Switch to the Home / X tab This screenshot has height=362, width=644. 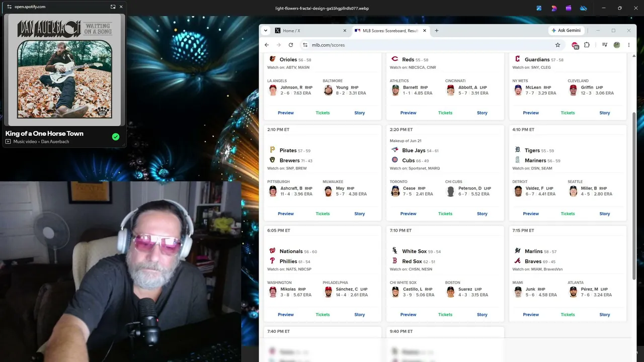tap(311, 31)
